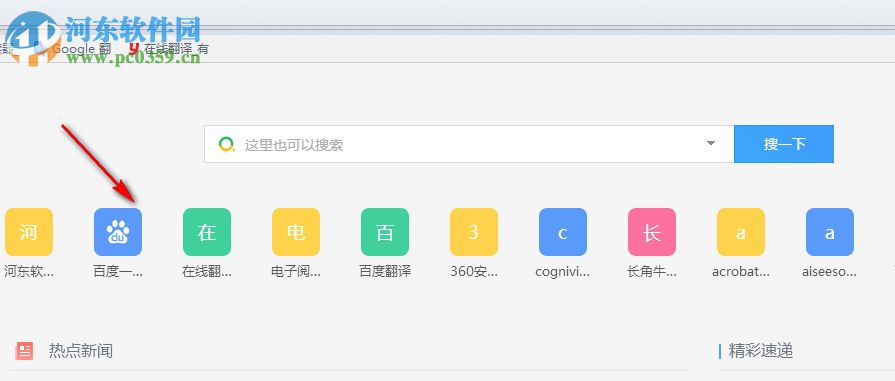Open the blue c cognivi... tile
This screenshot has width=895, height=381.
click(563, 232)
